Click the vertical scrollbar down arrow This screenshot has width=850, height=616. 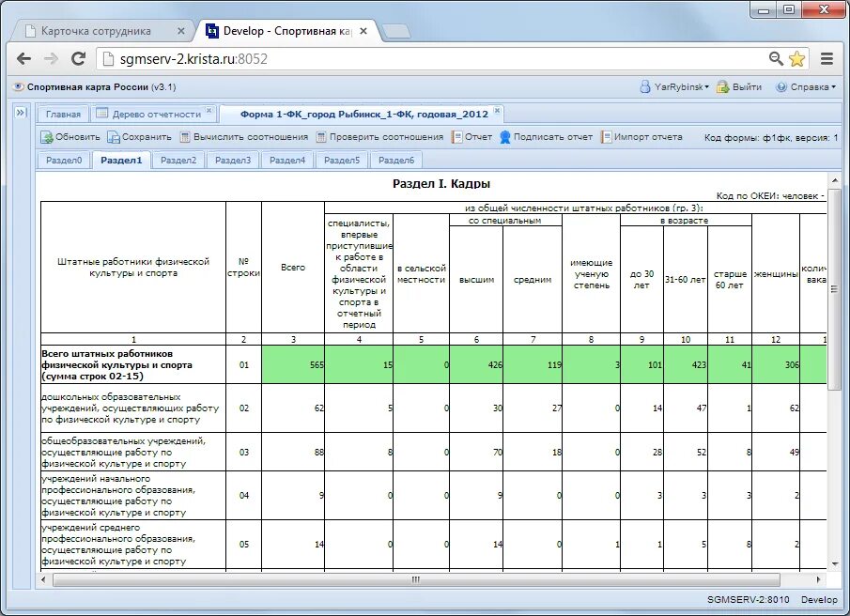[x=835, y=564]
